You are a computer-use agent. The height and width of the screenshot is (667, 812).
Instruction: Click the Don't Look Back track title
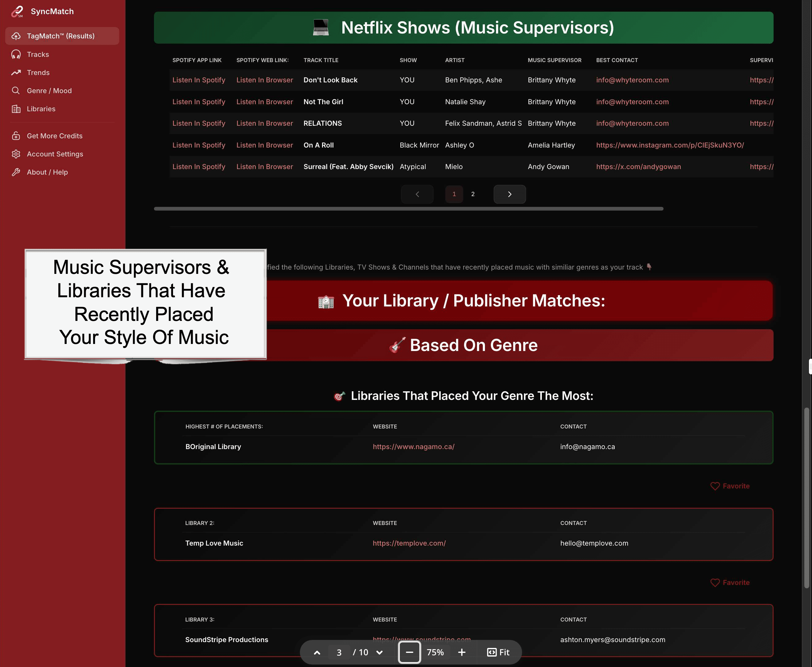coord(330,80)
